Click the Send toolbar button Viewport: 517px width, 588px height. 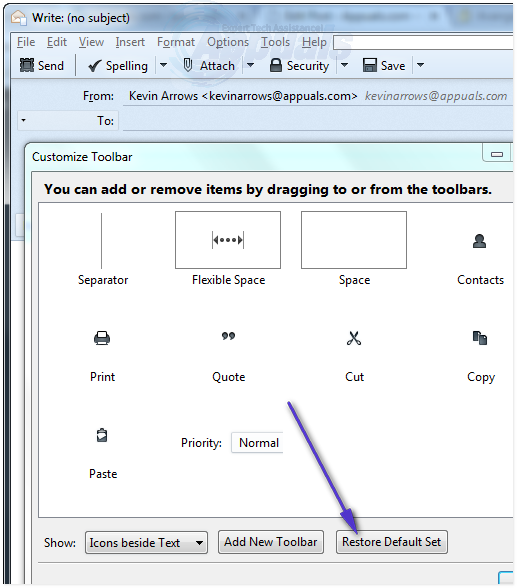tap(42, 66)
